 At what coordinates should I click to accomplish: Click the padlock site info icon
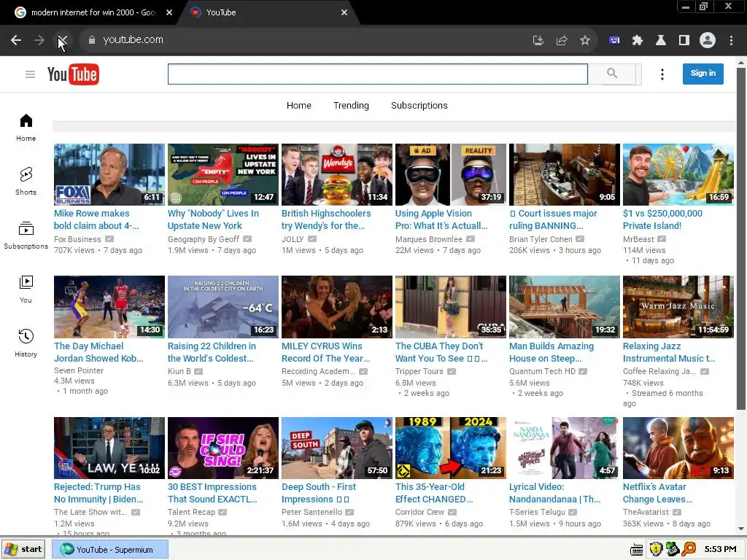(x=91, y=40)
